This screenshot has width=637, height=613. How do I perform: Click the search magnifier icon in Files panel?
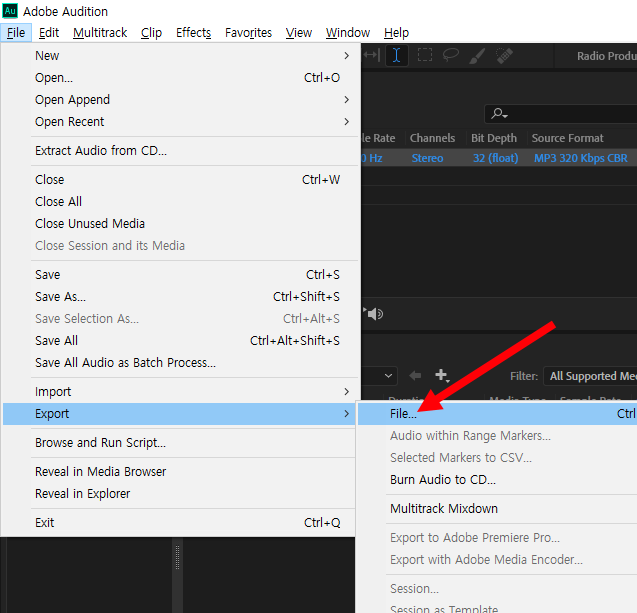(x=499, y=114)
